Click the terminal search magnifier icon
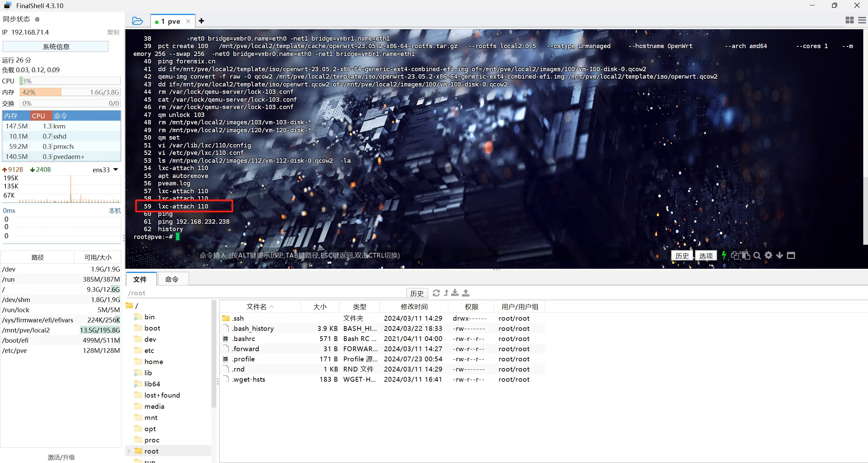868x463 pixels. (757, 256)
